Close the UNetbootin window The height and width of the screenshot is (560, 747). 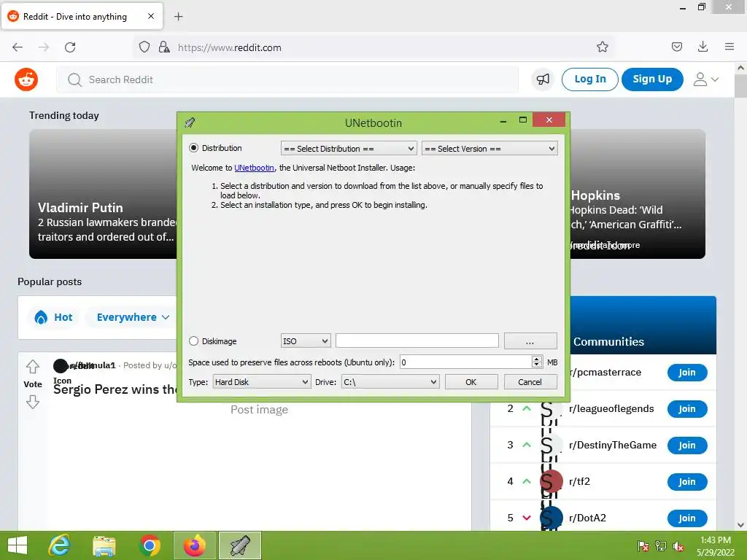[549, 120]
